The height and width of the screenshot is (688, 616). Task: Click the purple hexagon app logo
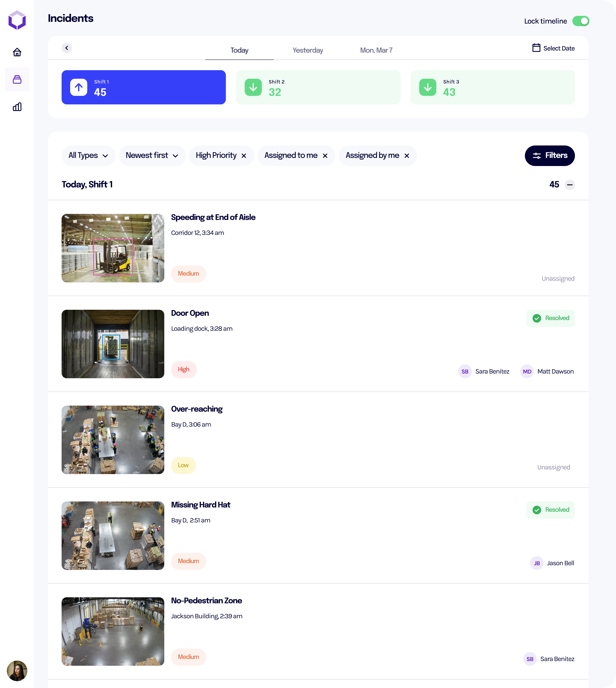(x=17, y=20)
